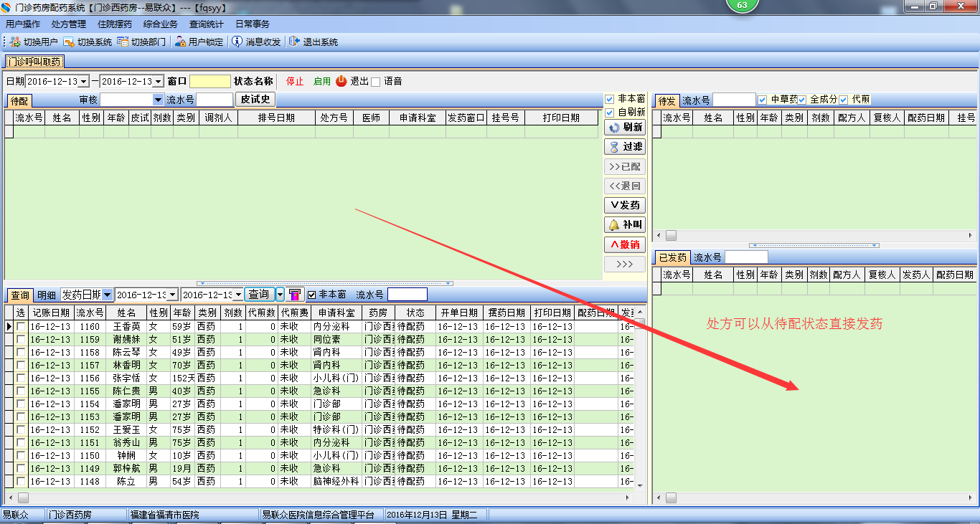Open the 住院摆药 menu

point(115,24)
